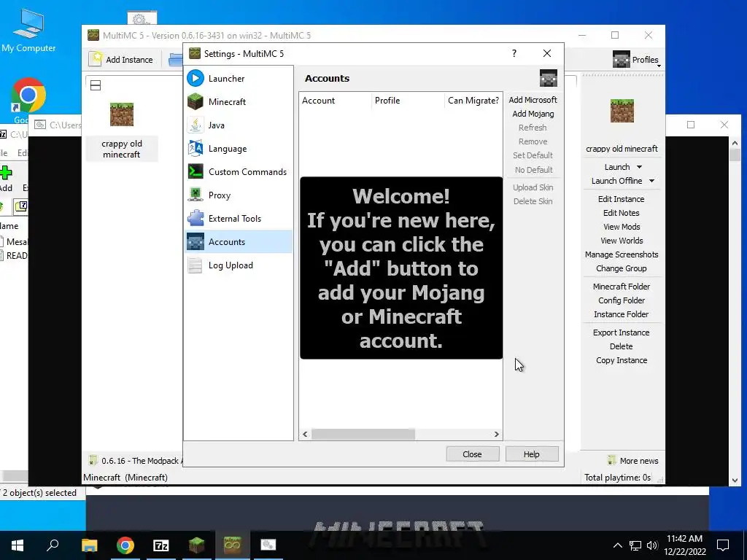The image size is (747, 560).
Task: Click Delete in instance side panel
Action: [622, 346]
